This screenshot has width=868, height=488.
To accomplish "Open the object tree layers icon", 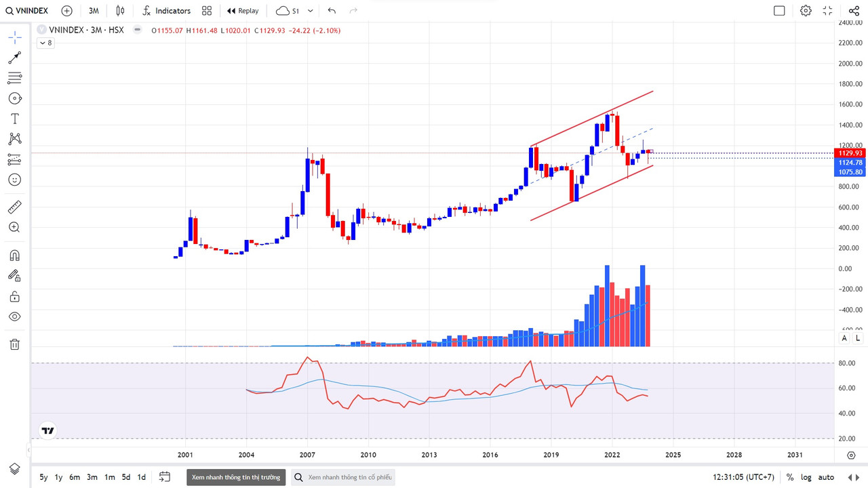I will [x=15, y=469].
